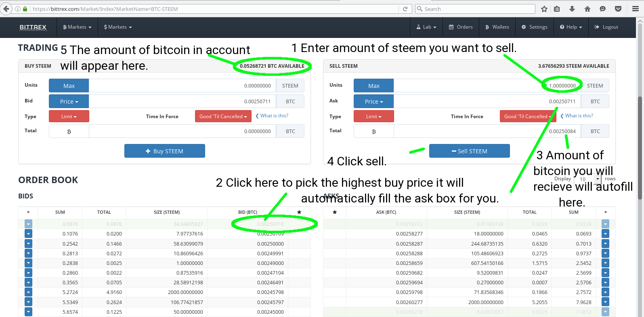Click the blue arrow button on ask row 7.9628

pos(605,302)
